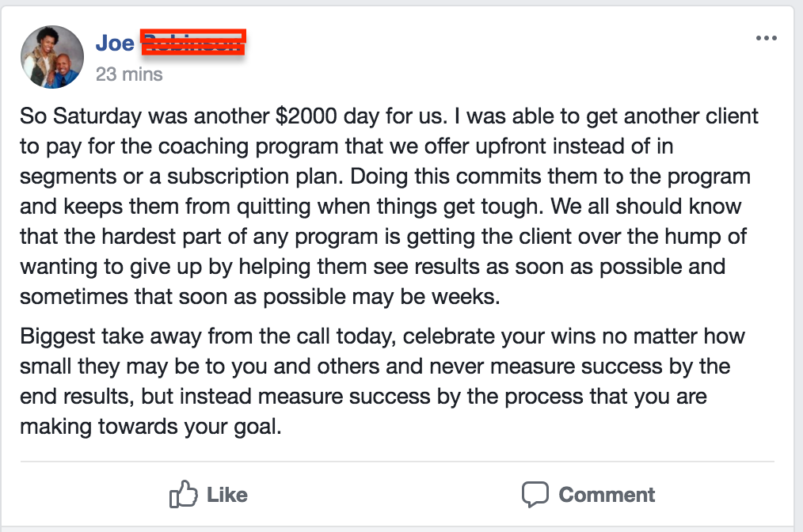The height and width of the screenshot is (532, 803).
Task: Open Joe's profile picture
Action: point(53,56)
